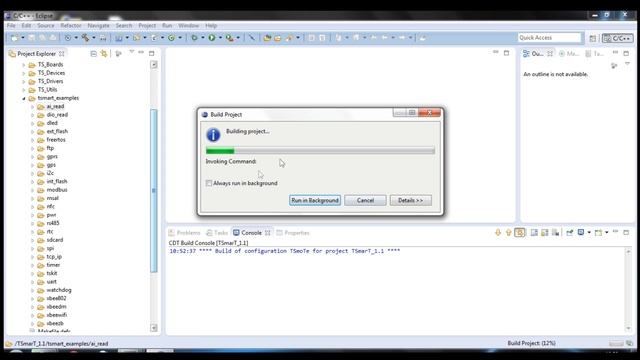Image resolution: width=640 pixels, height=360 pixels.
Task: Click console text starting with 10:52:37
Action: coord(284,251)
